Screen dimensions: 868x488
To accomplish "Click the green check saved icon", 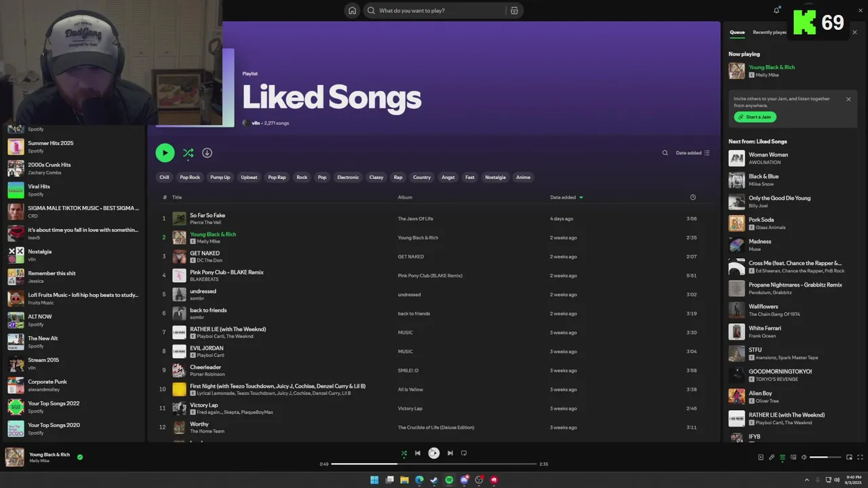I will (x=80, y=457).
